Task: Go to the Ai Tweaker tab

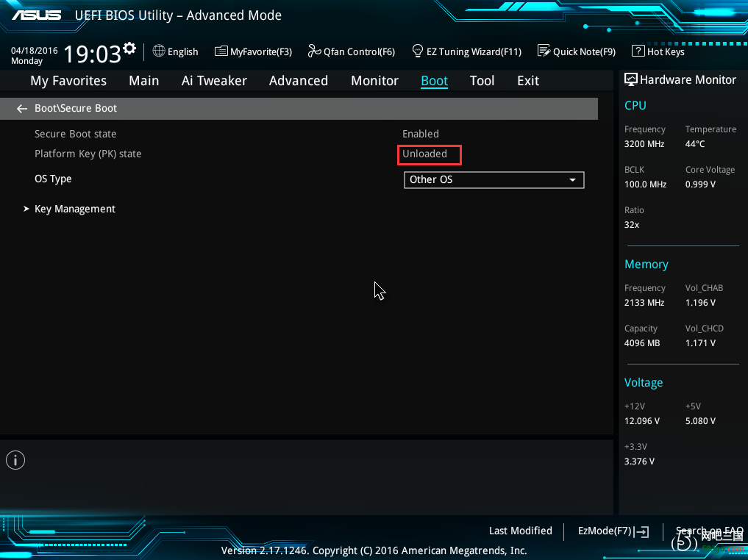Action: click(x=214, y=81)
